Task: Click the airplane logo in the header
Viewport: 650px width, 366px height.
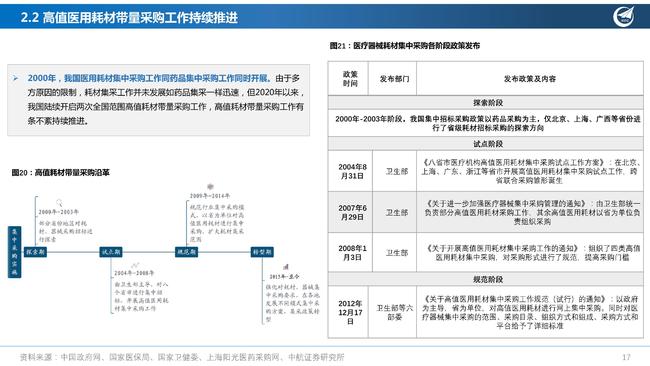Action: tap(624, 16)
